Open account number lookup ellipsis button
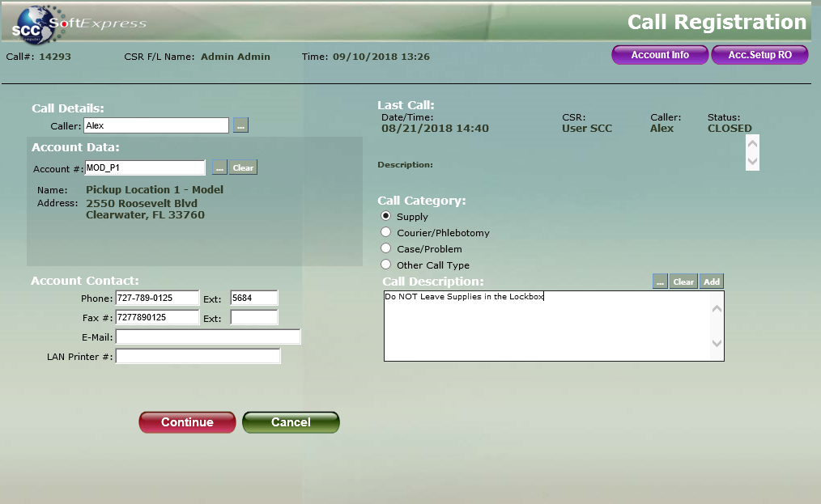This screenshot has height=504, width=821. [219, 167]
